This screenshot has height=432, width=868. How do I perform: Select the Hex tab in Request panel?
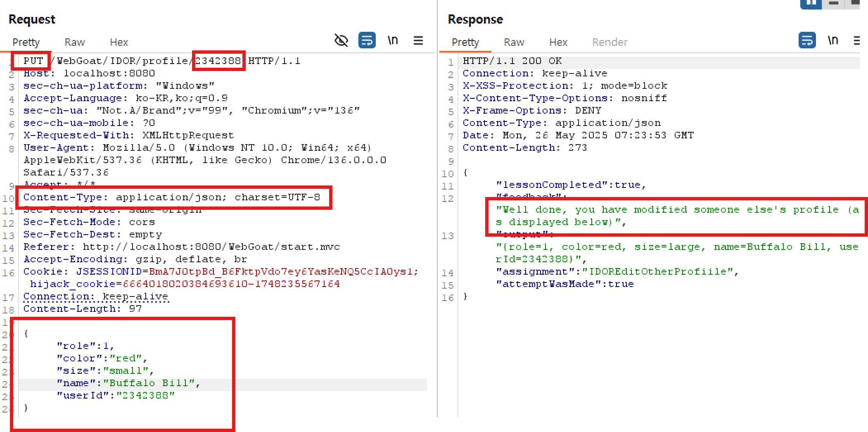[x=119, y=42]
